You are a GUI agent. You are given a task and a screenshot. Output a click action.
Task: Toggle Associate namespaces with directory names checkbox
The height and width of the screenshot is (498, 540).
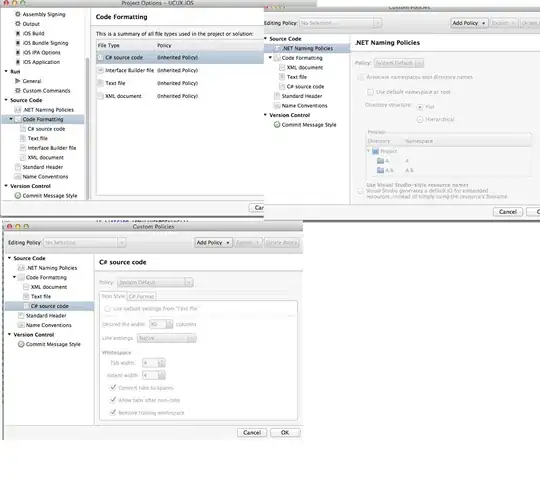click(361, 77)
